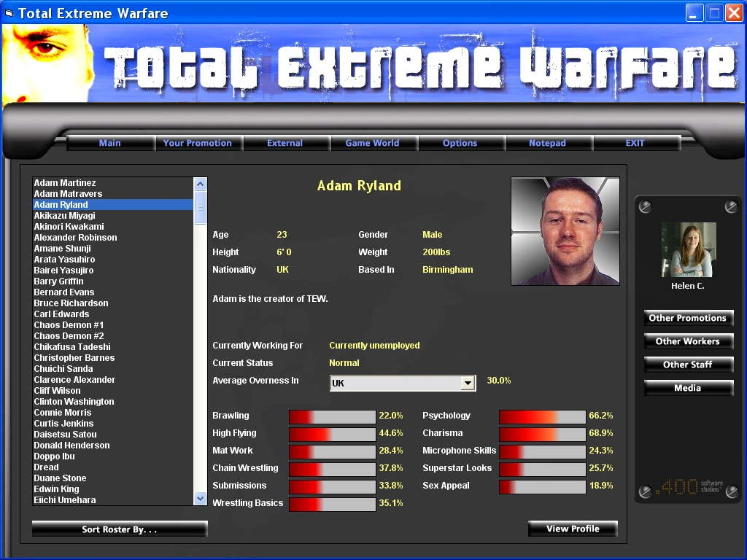
Task: Select Akikazu Miyagi in roster
Action: [x=113, y=216]
